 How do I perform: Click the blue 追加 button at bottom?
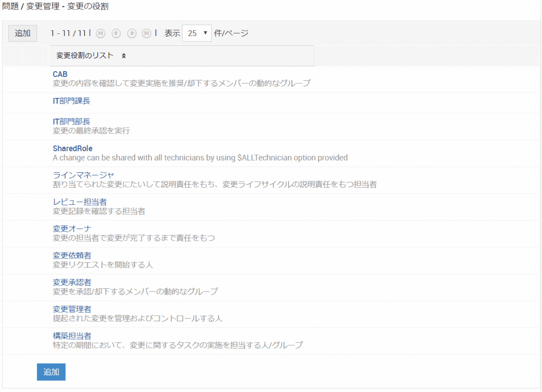(x=51, y=372)
